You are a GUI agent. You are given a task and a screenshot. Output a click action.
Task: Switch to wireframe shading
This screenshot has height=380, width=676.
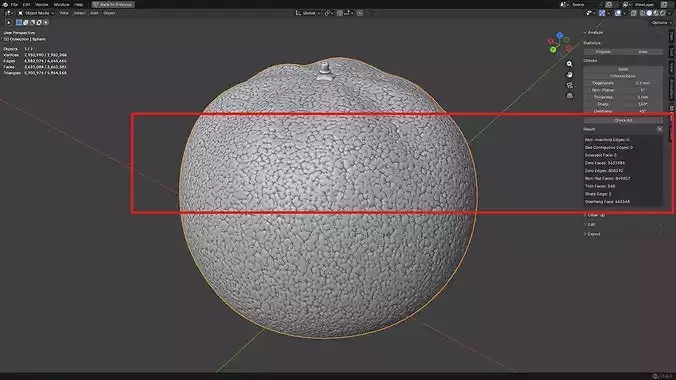[642, 13]
